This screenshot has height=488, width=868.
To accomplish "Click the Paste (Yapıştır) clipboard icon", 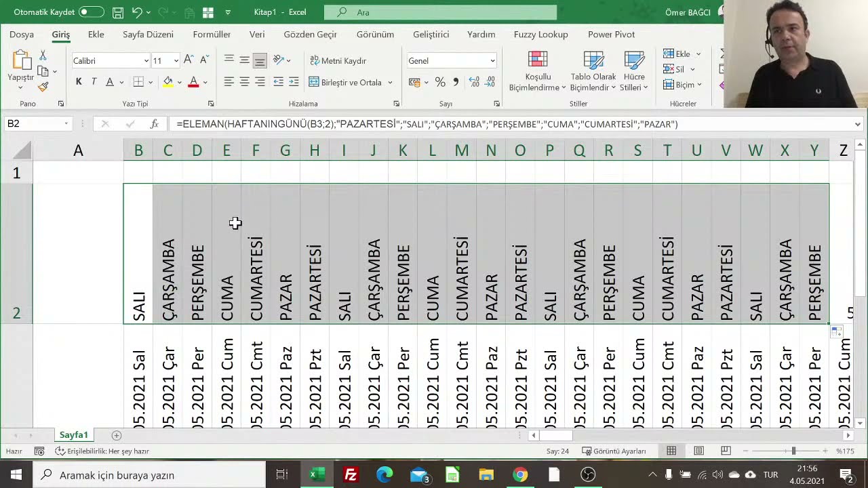I will click(x=21, y=61).
